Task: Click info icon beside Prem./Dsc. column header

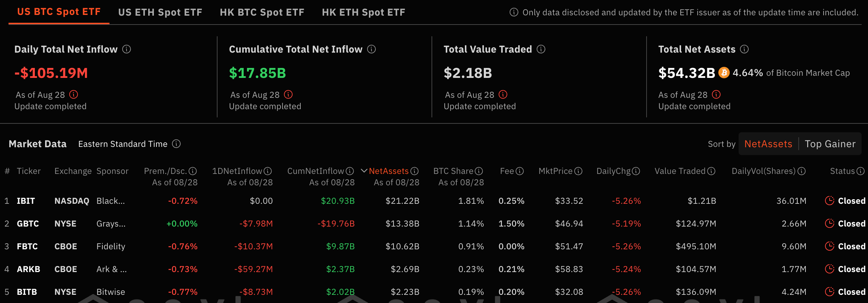Action: [x=193, y=171]
